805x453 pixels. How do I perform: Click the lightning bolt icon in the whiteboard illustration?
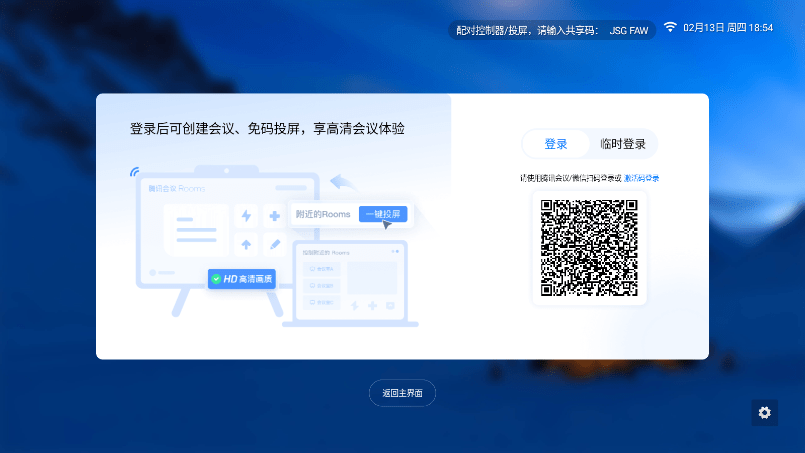click(246, 216)
